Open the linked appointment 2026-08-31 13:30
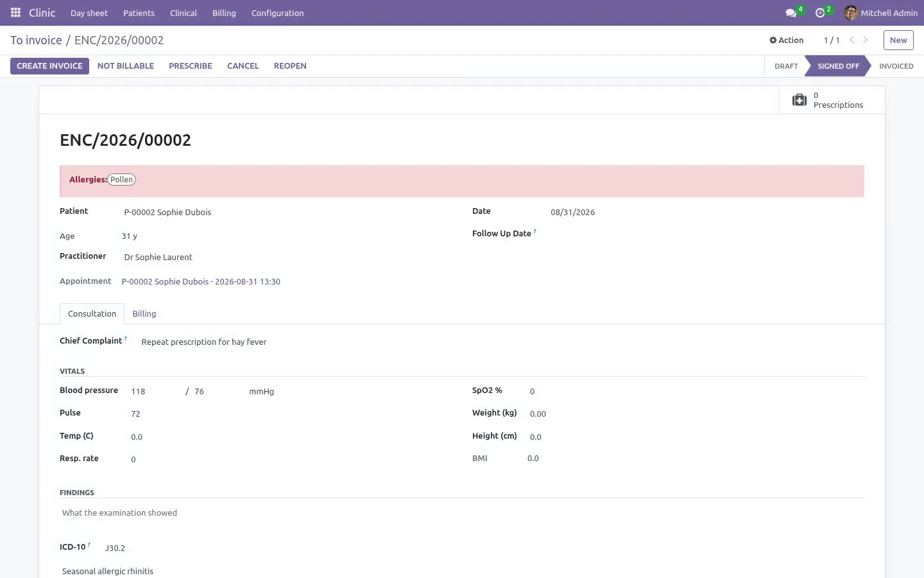 [201, 281]
